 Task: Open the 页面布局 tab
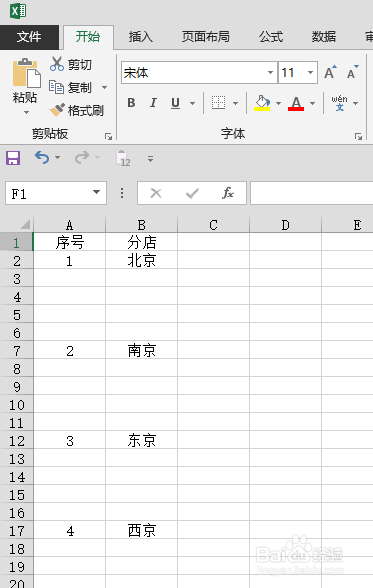(205, 37)
